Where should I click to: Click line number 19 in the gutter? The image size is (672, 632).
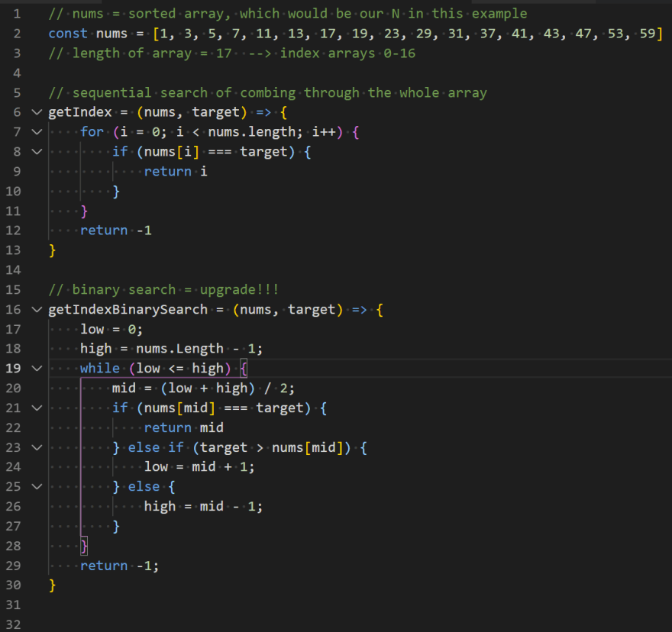pos(13,369)
